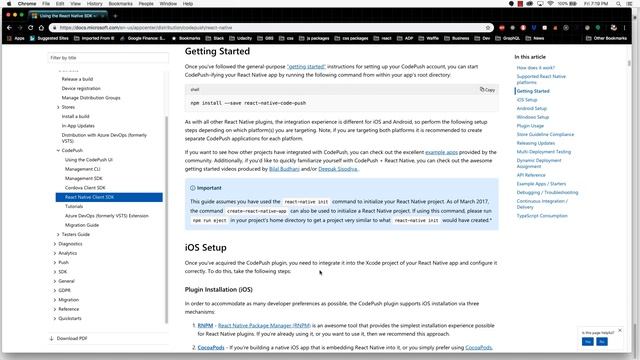Viewport: 640px width, 360px height.
Task: Close the page feedback popup
Action: [x=620, y=330]
